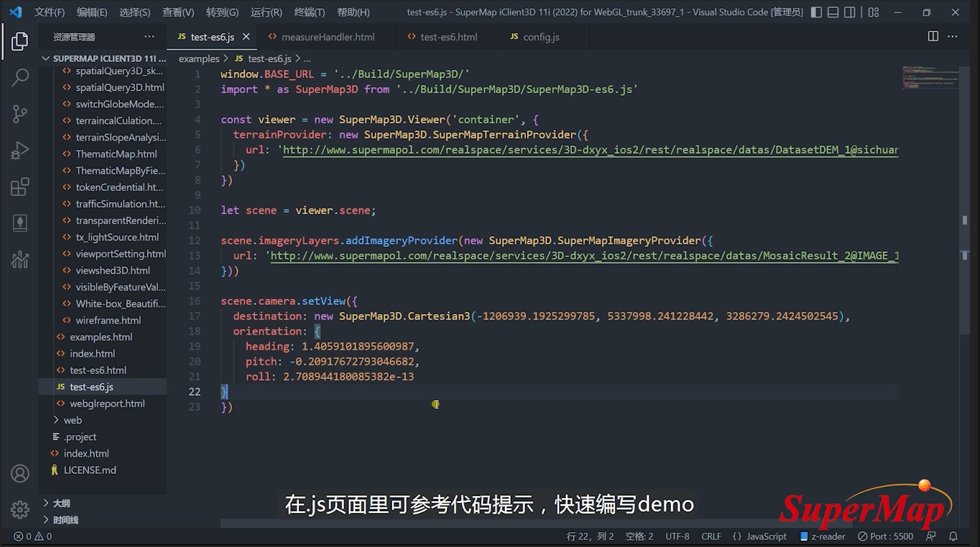980x547 pixels.
Task: Expand the web folder
Action: coord(104,420)
